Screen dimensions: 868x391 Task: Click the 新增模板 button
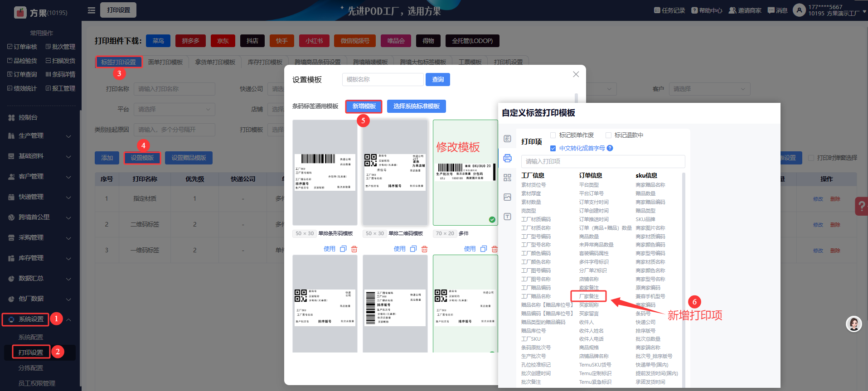click(x=364, y=106)
